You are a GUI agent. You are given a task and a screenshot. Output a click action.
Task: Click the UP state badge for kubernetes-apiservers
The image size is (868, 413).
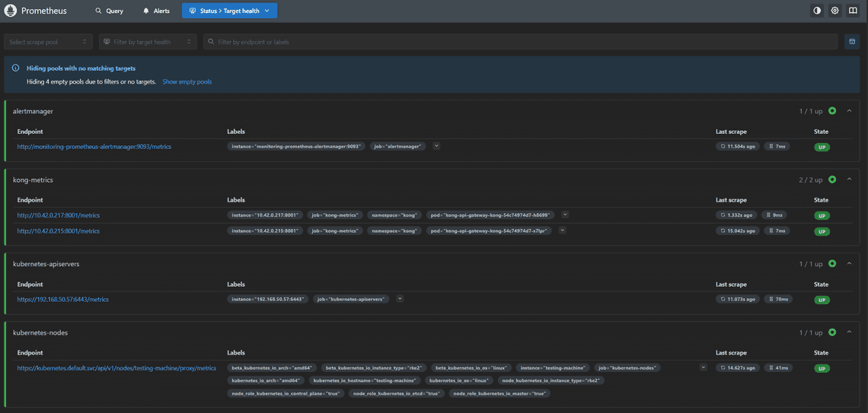[x=822, y=300]
